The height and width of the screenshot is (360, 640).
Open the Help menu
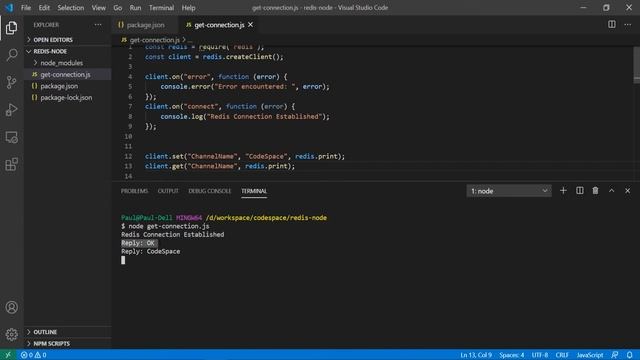[x=188, y=8]
